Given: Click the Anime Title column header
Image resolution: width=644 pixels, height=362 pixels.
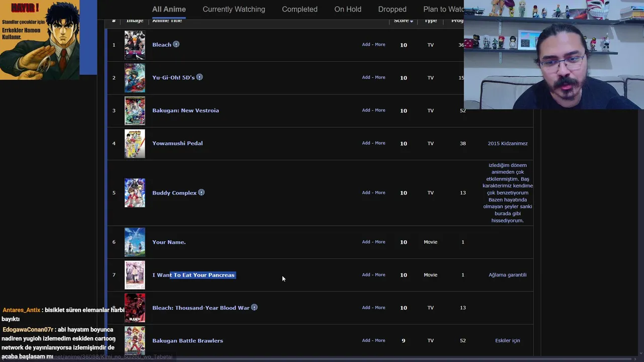Looking at the screenshot, I should click(167, 21).
